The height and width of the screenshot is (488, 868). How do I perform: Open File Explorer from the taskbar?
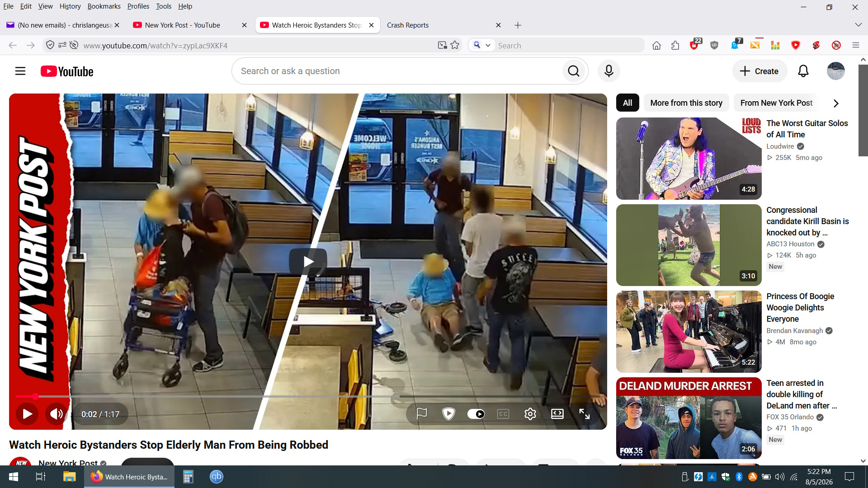[69, 477]
